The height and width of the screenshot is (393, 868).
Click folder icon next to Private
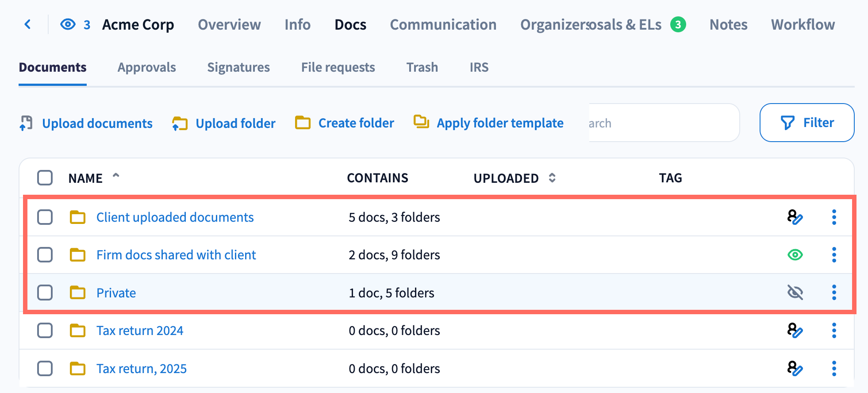click(77, 293)
